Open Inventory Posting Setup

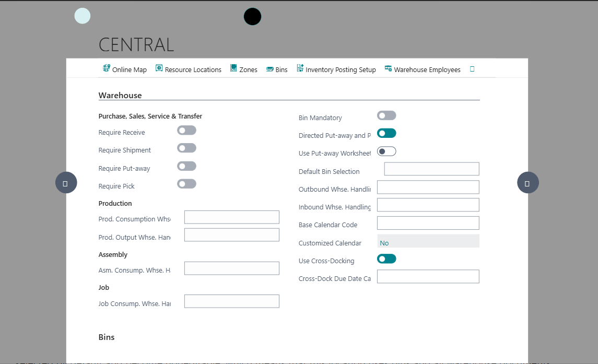click(x=336, y=69)
